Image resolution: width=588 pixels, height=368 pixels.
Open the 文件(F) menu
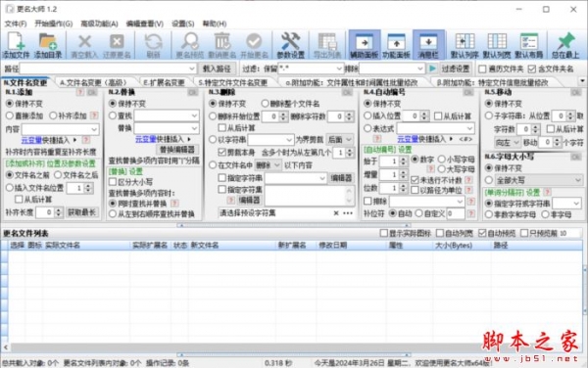tap(16, 23)
